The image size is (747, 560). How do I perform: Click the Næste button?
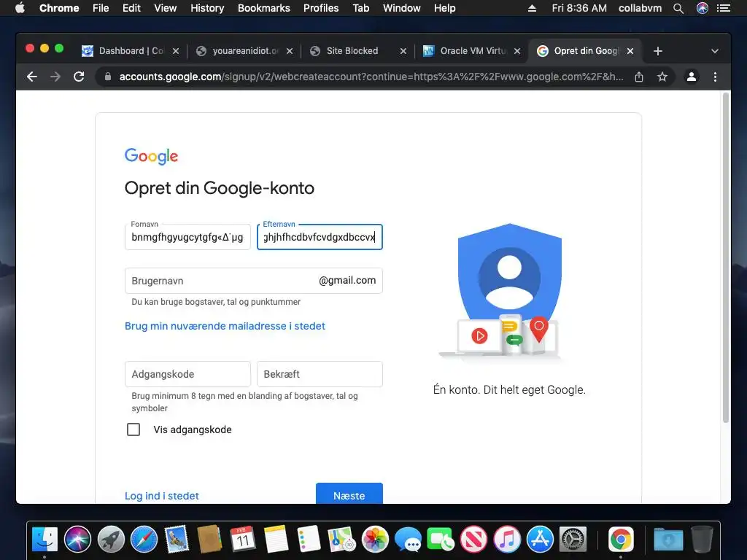point(349,494)
